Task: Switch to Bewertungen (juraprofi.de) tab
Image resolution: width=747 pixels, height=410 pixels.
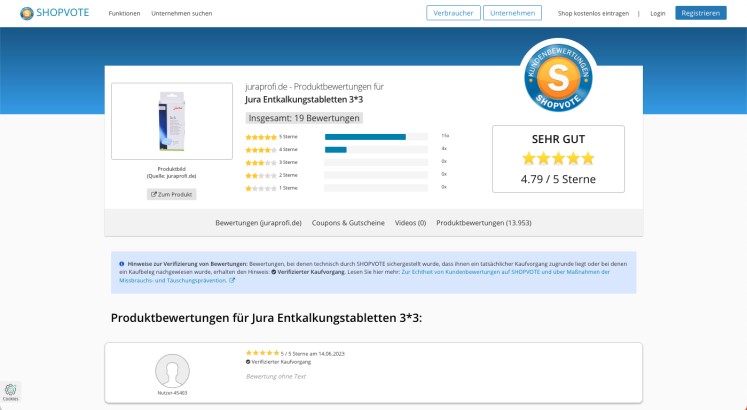Action: (x=258, y=223)
